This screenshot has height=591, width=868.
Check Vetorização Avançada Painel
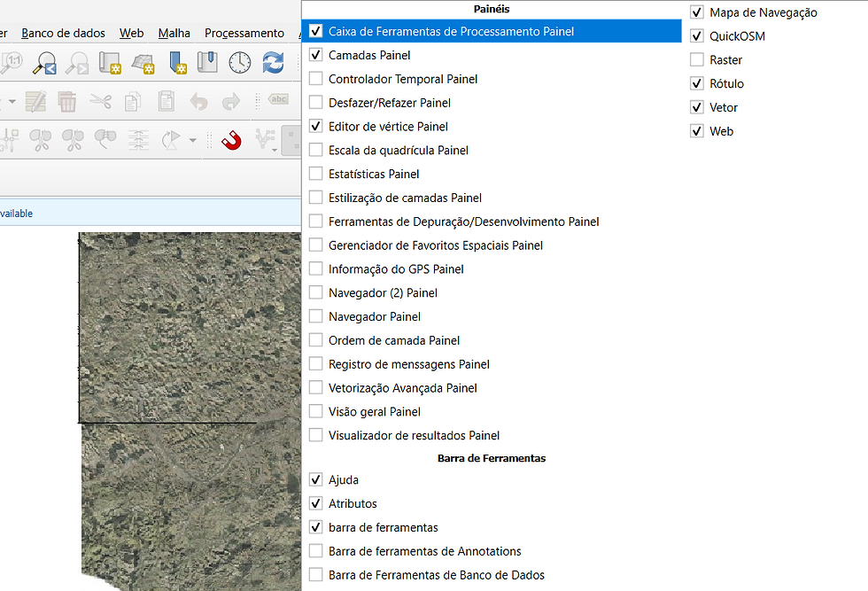pyautogui.click(x=315, y=388)
